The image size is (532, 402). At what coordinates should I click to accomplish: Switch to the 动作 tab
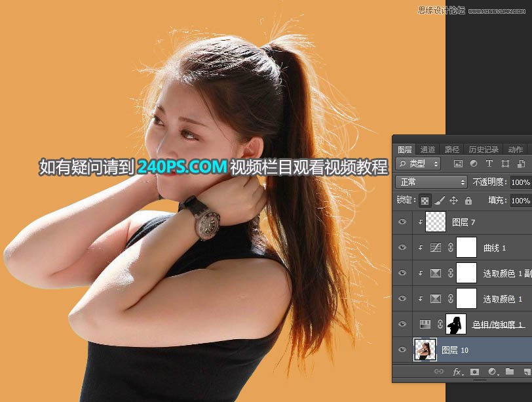[515, 150]
